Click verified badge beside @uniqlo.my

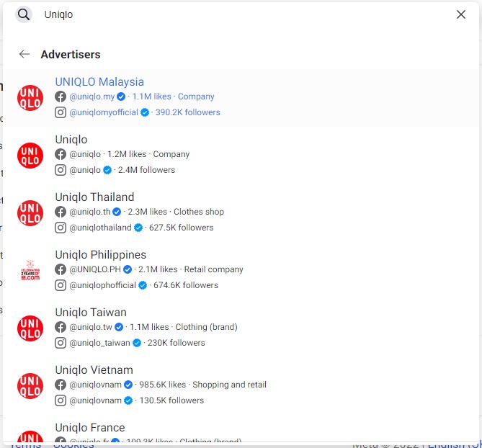point(121,97)
